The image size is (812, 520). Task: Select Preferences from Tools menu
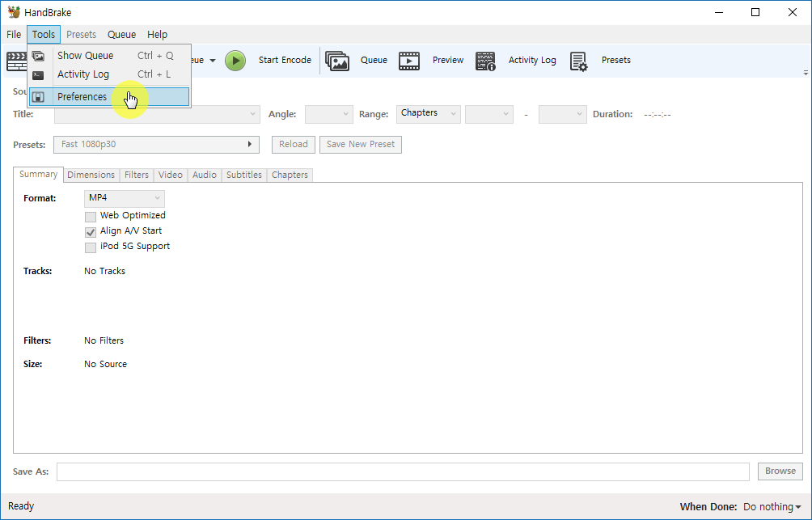109,97
